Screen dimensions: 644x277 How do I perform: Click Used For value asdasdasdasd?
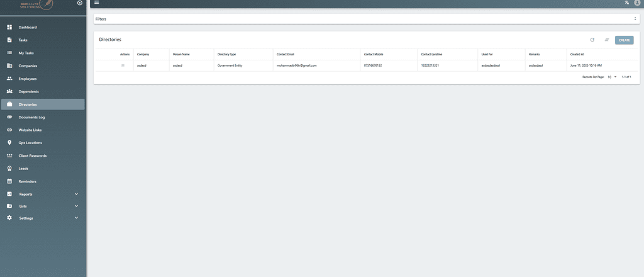point(491,65)
